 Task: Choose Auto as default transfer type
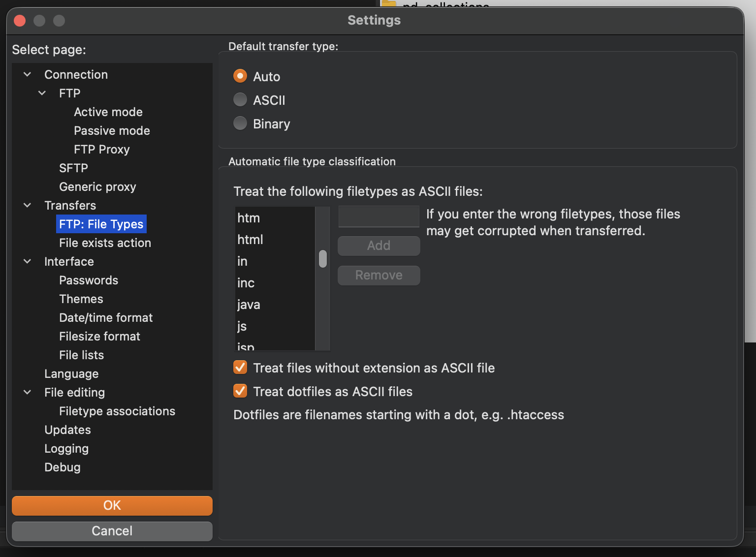tap(240, 76)
